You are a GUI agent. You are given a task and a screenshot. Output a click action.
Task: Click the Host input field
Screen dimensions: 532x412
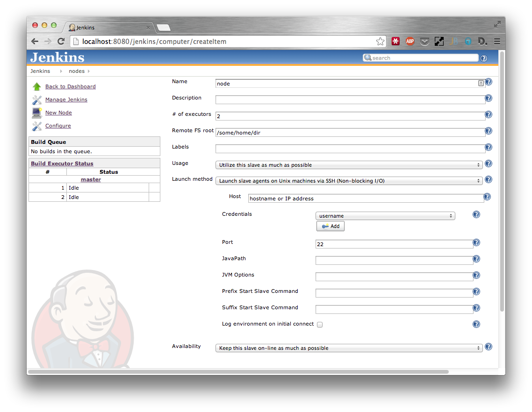tap(366, 199)
